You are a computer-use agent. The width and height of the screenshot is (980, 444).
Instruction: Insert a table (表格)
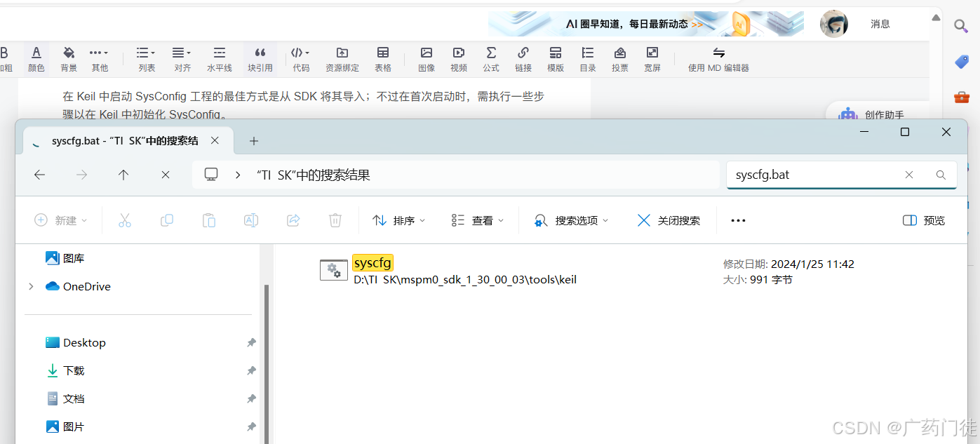pyautogui.click(x=383, y=59)
